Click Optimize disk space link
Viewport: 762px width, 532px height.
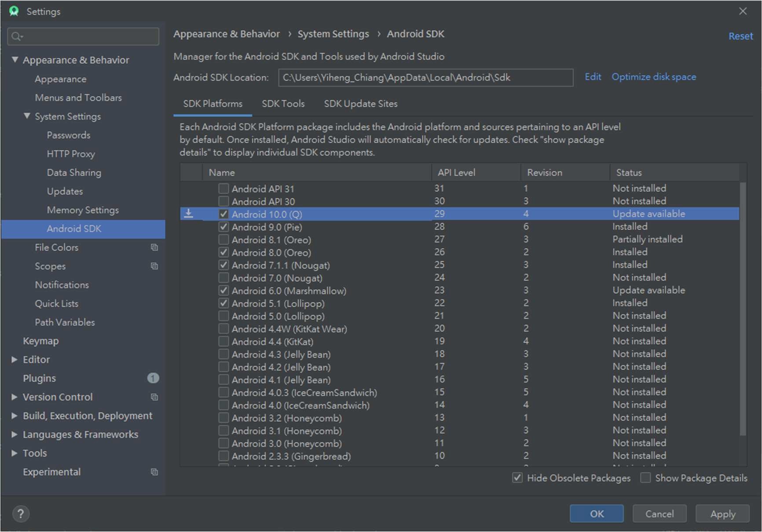(654, 77)
